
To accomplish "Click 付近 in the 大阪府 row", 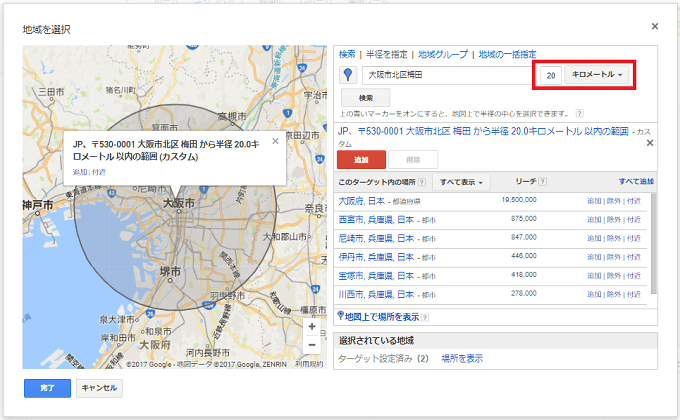I will (634, 201).
